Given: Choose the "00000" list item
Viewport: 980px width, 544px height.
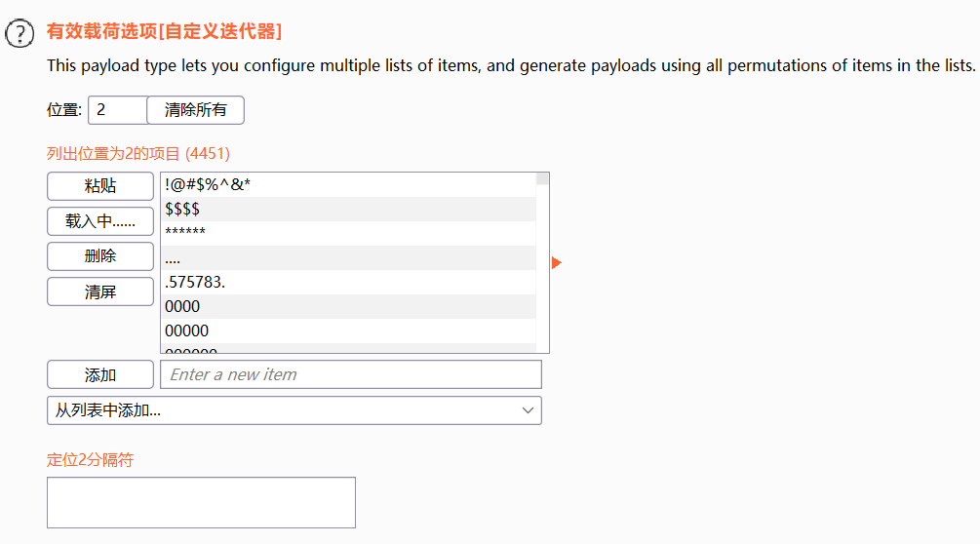Looking at the screenshot, I should coord(348,331).
